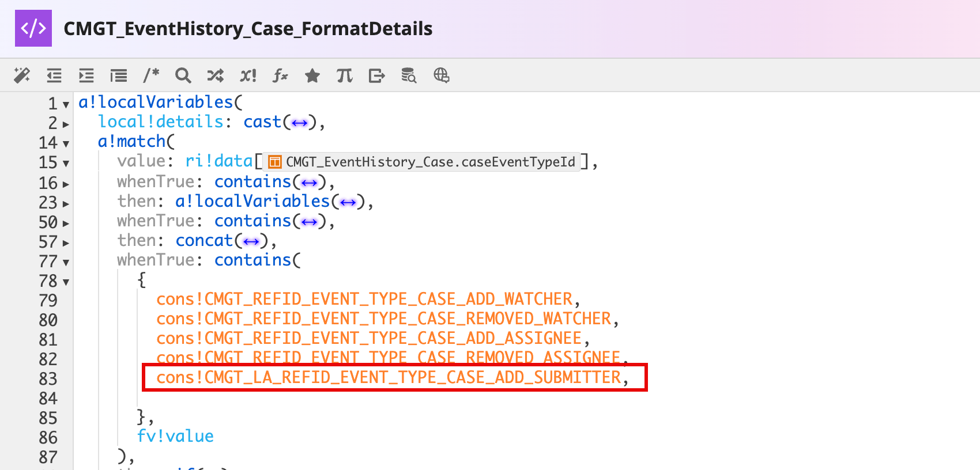Expand line 57 then concat fold arrow
Screen dimensions: 980x470
(66, 242)
